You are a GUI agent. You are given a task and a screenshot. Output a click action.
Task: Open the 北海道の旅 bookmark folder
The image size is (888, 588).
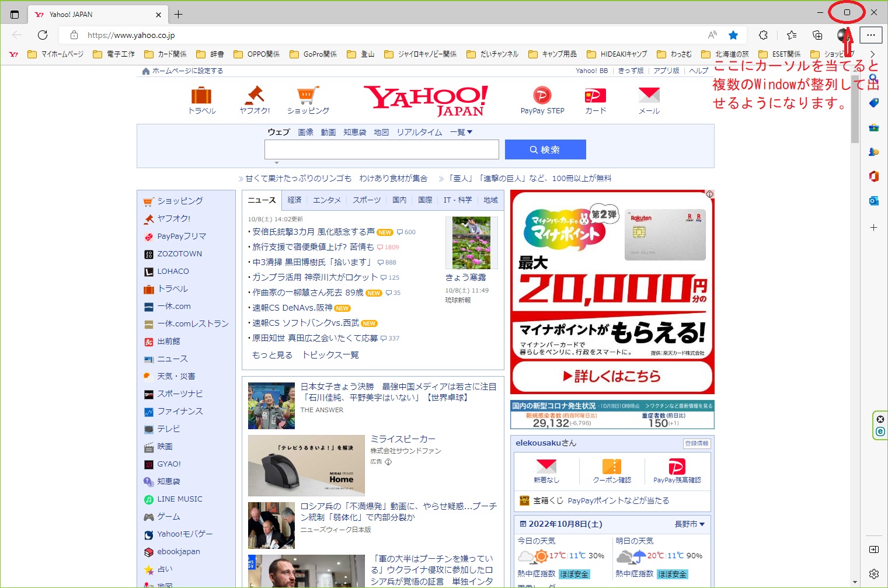point(725,54)
